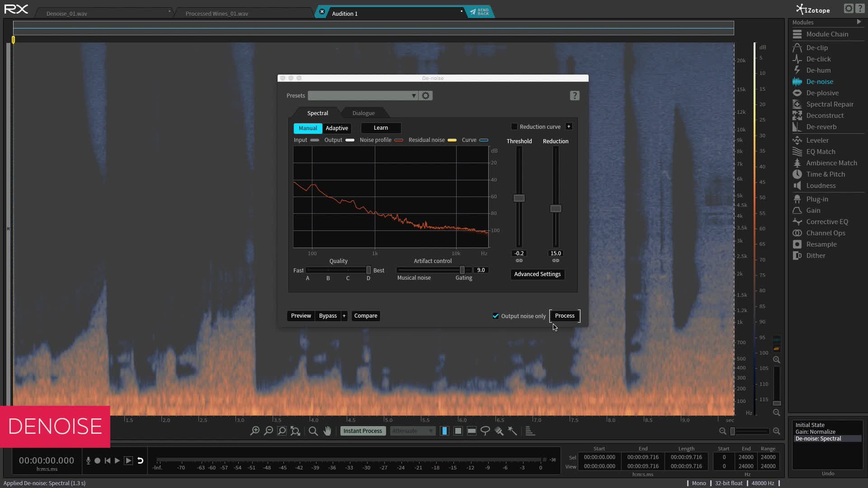Select the Lasso selection tool
This screenshot has height=488, width=868.
[x=485, y=431]
